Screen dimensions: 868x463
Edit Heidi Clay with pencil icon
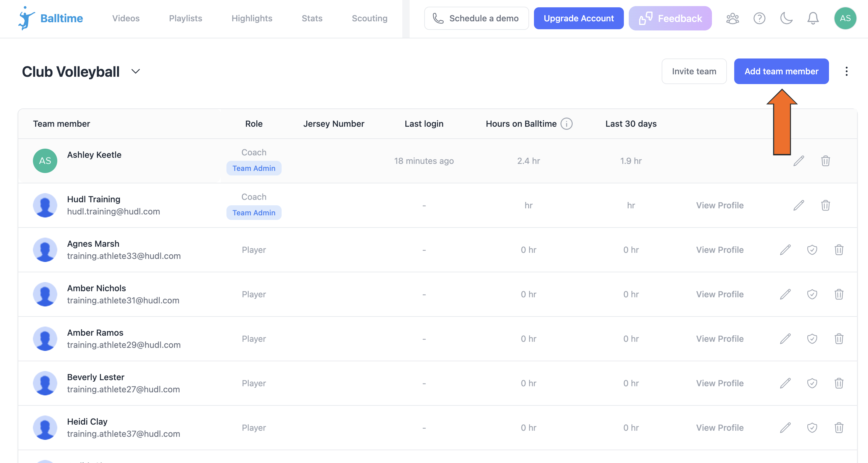click(785, 428)
